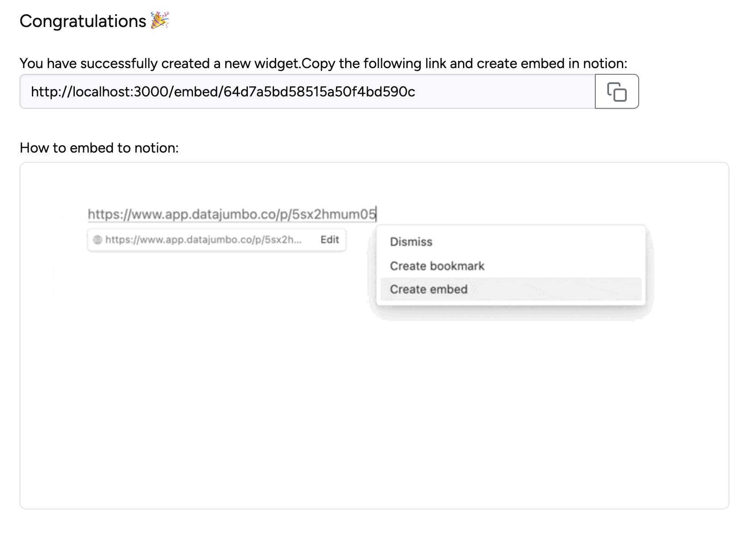Screen dimensions: 756x536
Task: Click Edit in the link preview box
Action: tap(330, 240)
